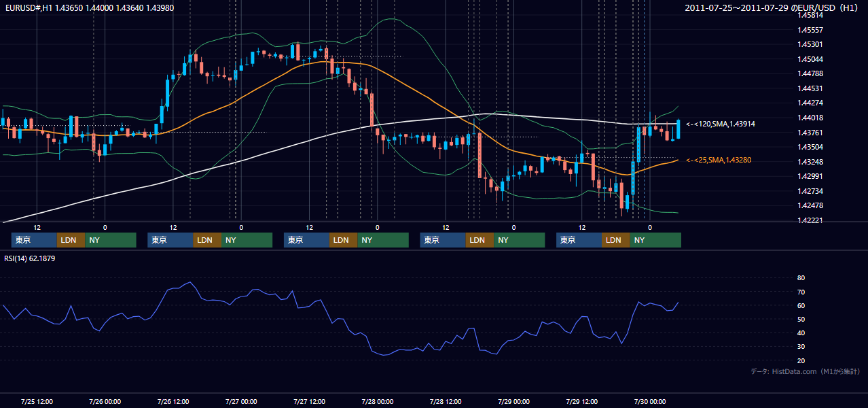Click price level 1.42478 on axis

click(x=810, y=205)
